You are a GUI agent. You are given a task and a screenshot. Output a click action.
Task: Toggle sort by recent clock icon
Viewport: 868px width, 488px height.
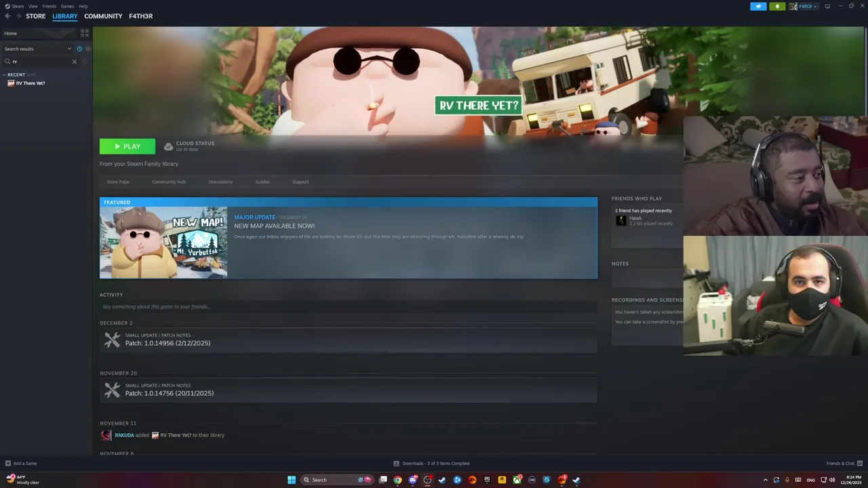[x=79, y=49]
